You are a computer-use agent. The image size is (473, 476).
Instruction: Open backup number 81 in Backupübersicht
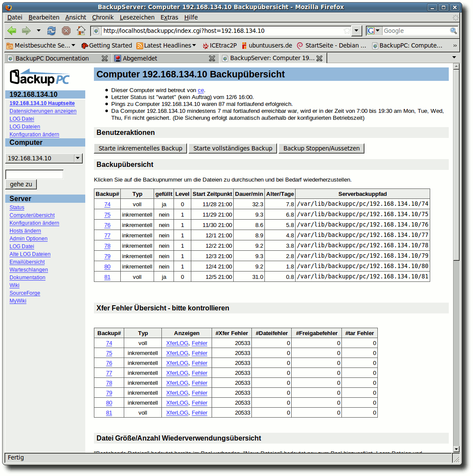pyautogui.click(x=107, y=277)
